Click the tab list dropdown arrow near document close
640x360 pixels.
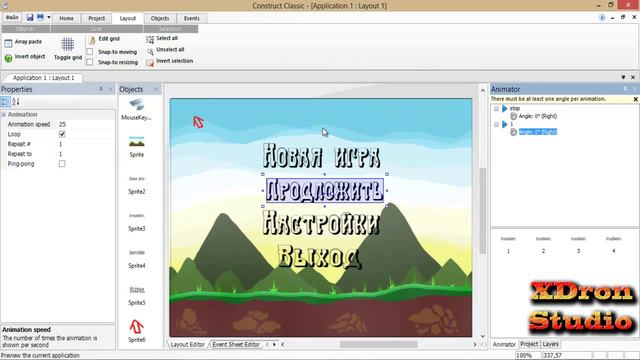click(x=623, y=77)
